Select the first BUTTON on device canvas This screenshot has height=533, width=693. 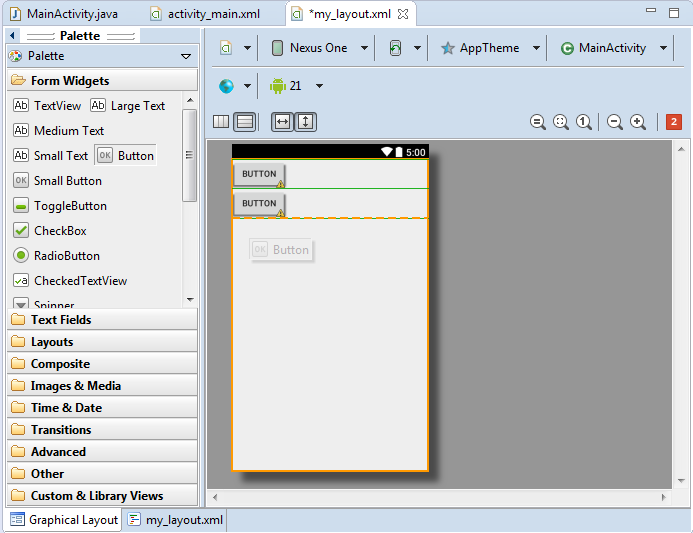click(x=259, y=174)
